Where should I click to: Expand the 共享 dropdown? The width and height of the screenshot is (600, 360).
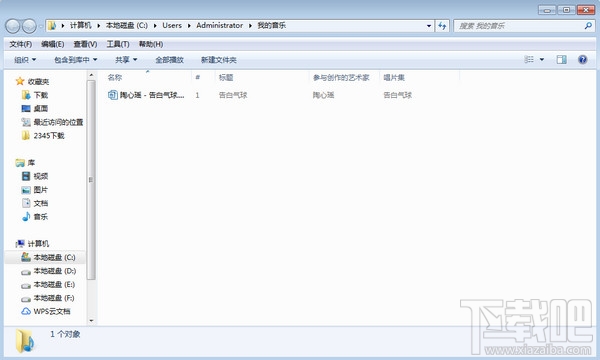126,60
